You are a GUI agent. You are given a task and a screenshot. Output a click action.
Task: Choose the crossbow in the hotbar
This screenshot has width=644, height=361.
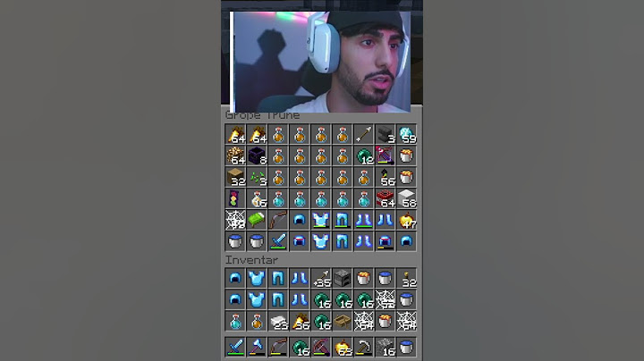click(x=321, y=347)
